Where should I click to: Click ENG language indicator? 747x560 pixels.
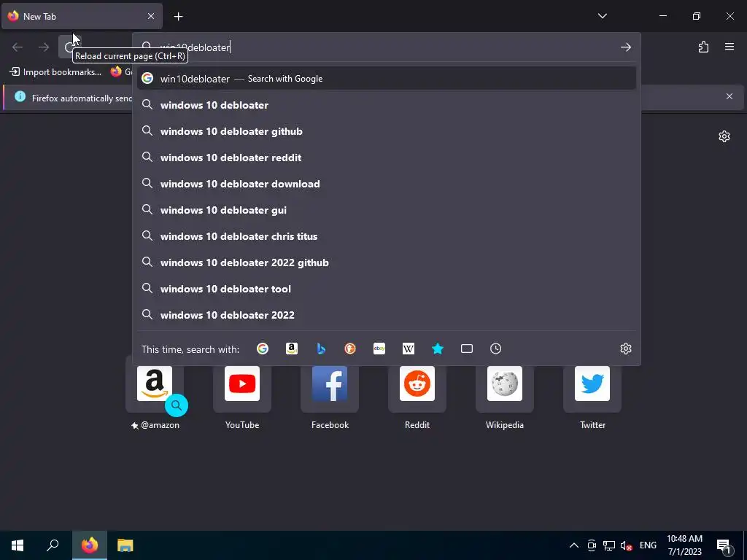pyautogui.click(x=648, y=545)
